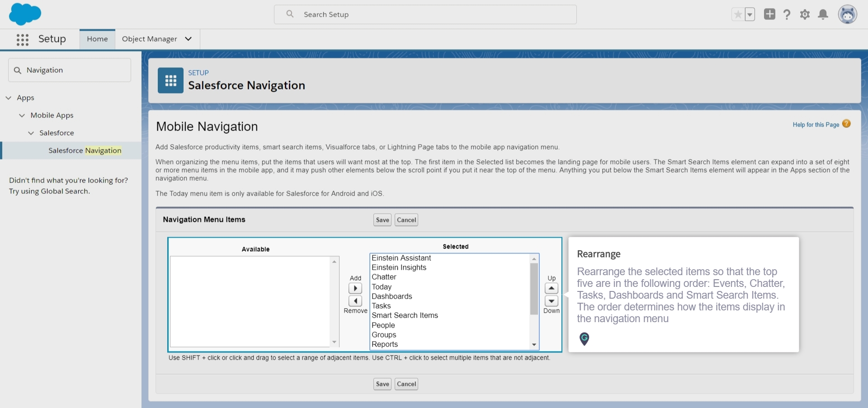Screen dimensions: 868x408
Task: Click the Add right arrow button
Action: click(355, 288)
